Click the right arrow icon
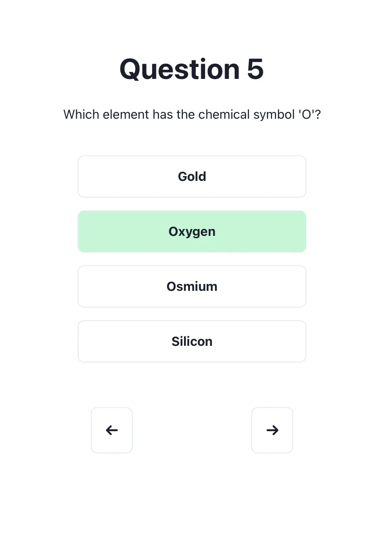Screen dimensions: 392x549 pos(272,430)
